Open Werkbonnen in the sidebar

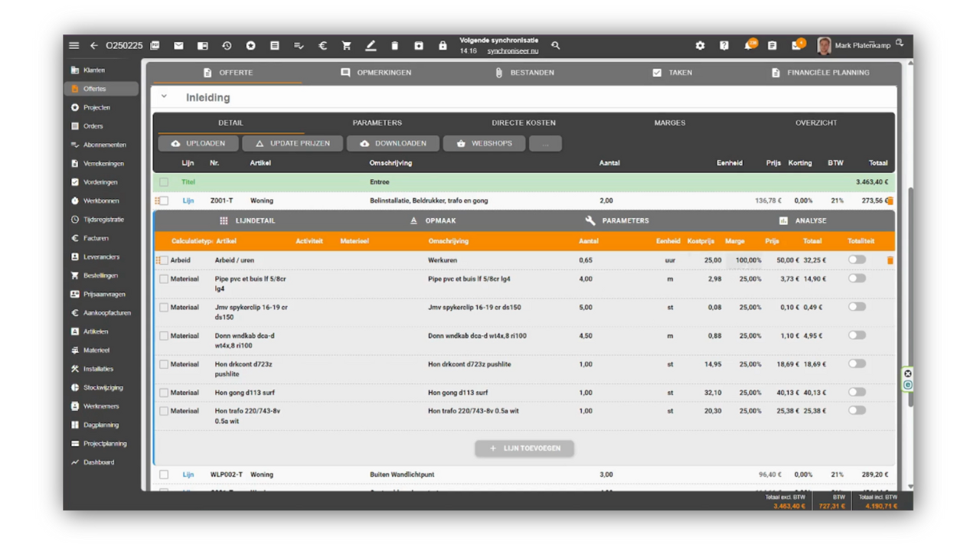102,201
